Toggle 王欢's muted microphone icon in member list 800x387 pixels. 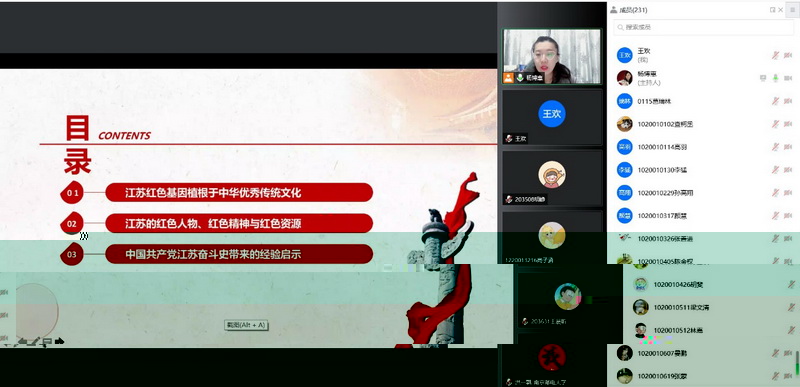tap(775, 55)
